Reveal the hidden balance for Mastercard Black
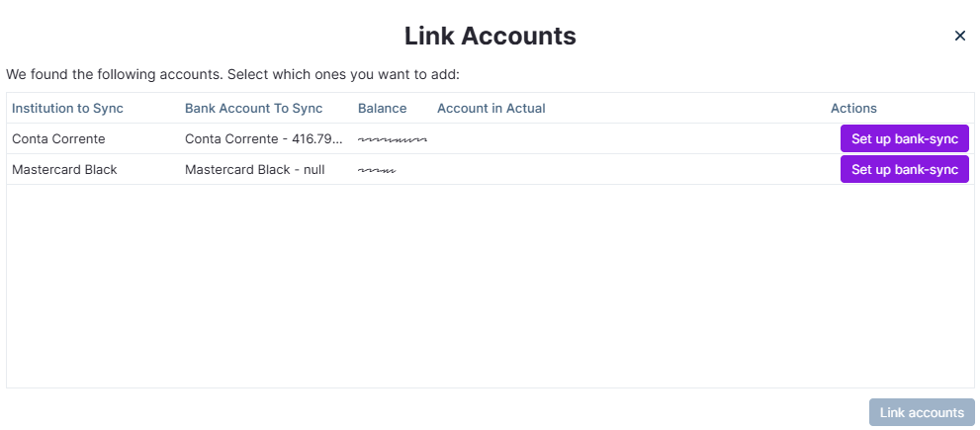The image size is (980, 430). tap(377, 171)
